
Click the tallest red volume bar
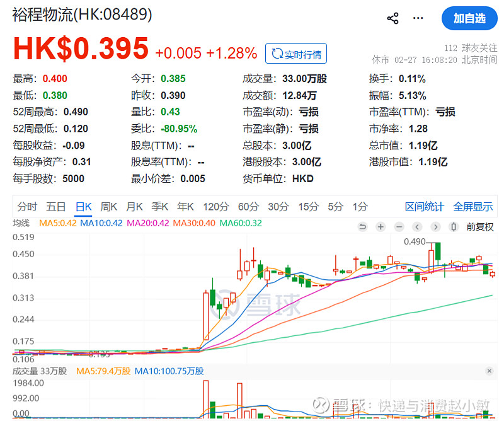(206, 399)
